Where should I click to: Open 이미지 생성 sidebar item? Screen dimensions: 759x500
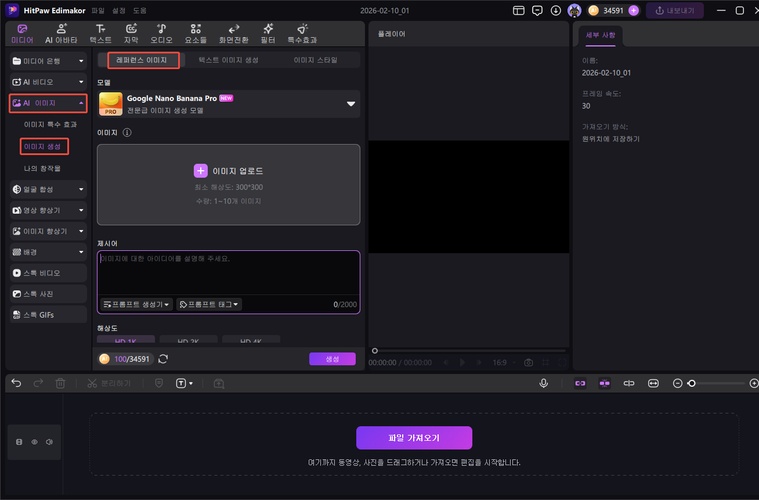pos(44,146)
